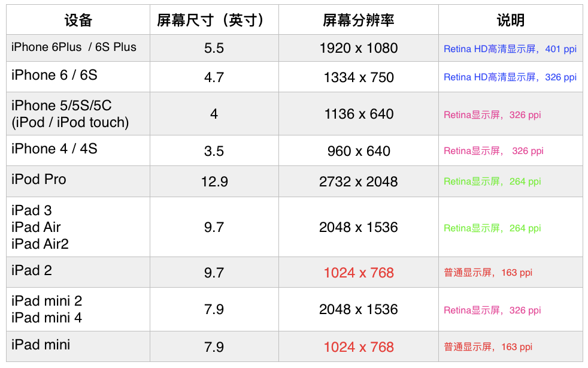
Task: Select the 屏幕尺寸（英寸）column header
Action: point(214,20)
